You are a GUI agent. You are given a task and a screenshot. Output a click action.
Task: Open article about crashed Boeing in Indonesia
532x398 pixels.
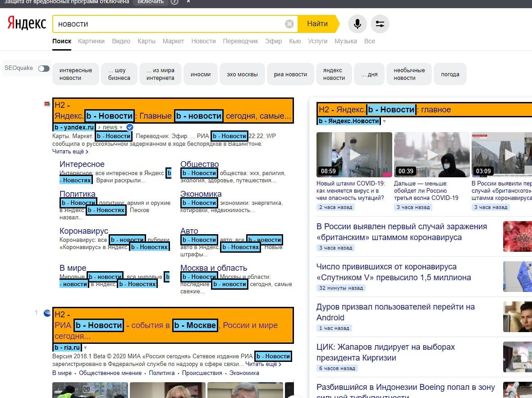click(406, 391)
